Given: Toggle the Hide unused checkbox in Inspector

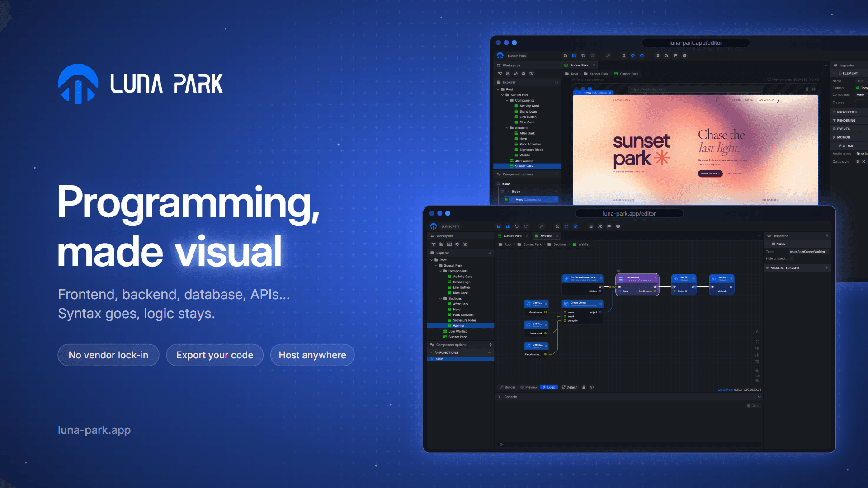Looking at the screenshot, I should tap(792, 258).
